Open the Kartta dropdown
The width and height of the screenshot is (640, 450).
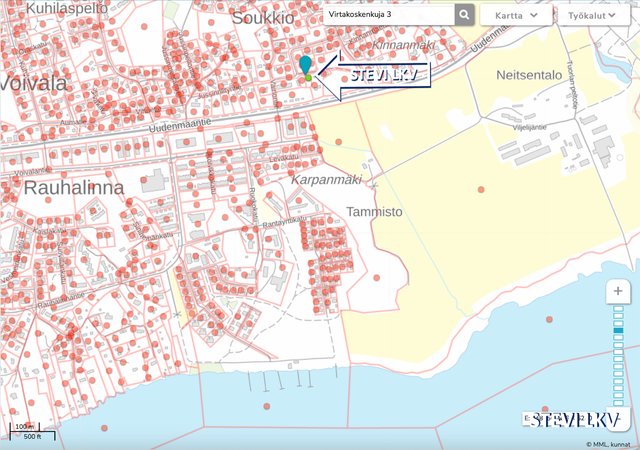tap(515, 15)
